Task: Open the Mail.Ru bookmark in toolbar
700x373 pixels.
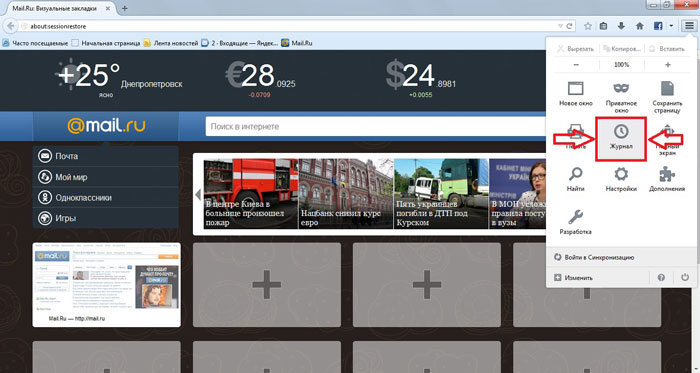Action: [x=297, y=43]
